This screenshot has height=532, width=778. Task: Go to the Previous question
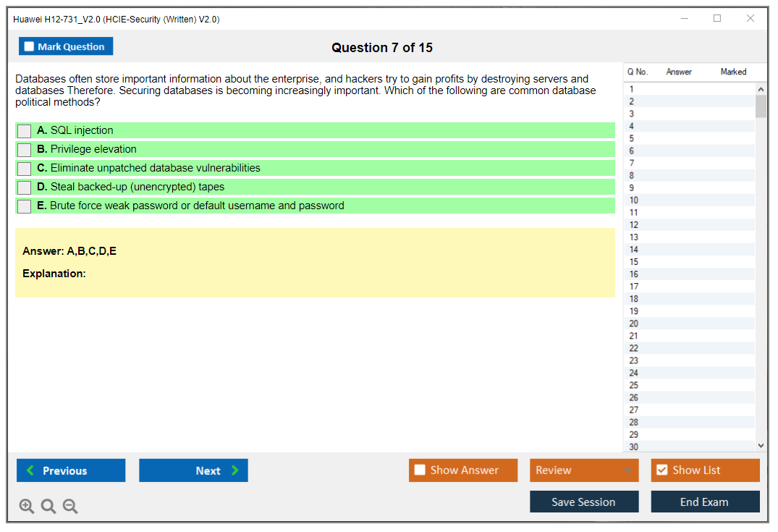point(71,470)
